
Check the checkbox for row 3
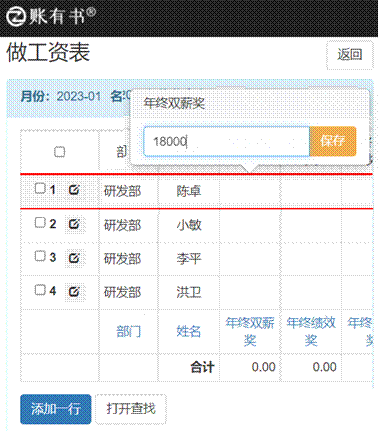point(40,256)
